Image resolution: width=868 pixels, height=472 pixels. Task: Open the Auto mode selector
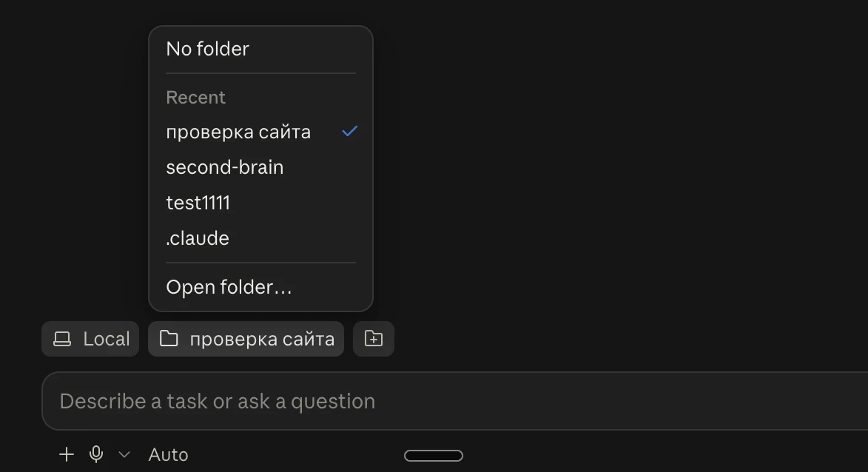[168, 455]
